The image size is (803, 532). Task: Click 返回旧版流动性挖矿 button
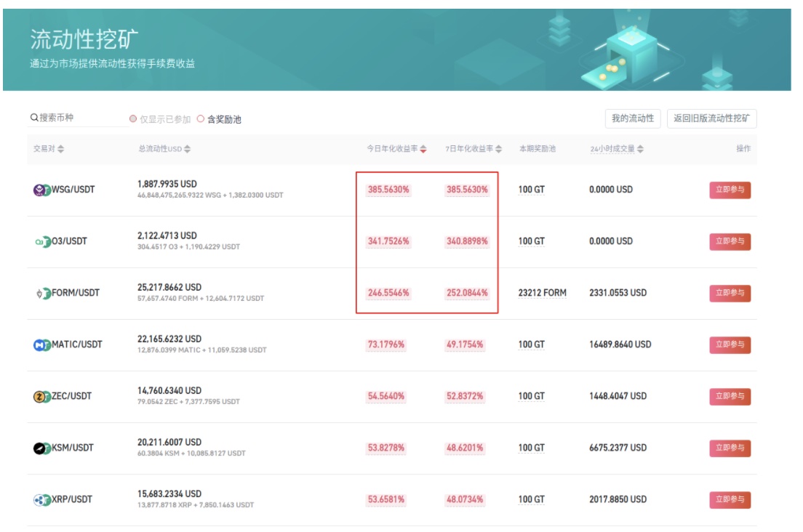pos(711,118)
